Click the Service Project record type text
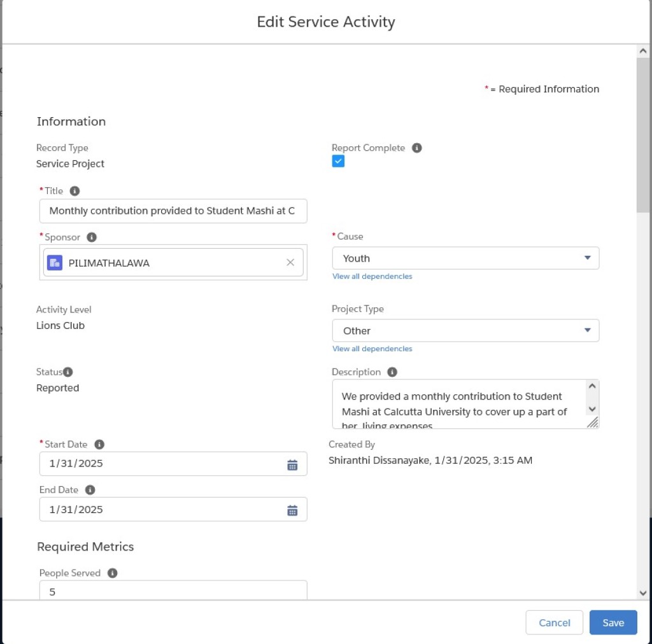 pyautogui.click(x=70, y=164)
